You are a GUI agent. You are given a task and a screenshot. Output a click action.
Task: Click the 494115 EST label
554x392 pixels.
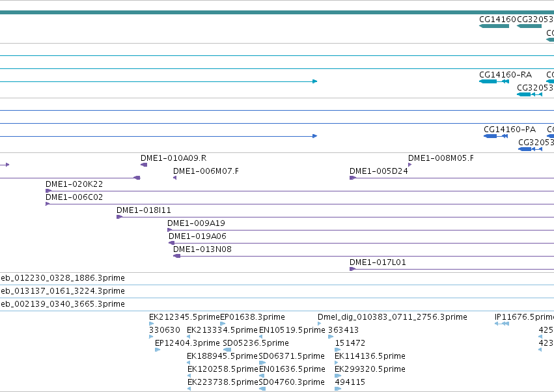tap(350, 382)
